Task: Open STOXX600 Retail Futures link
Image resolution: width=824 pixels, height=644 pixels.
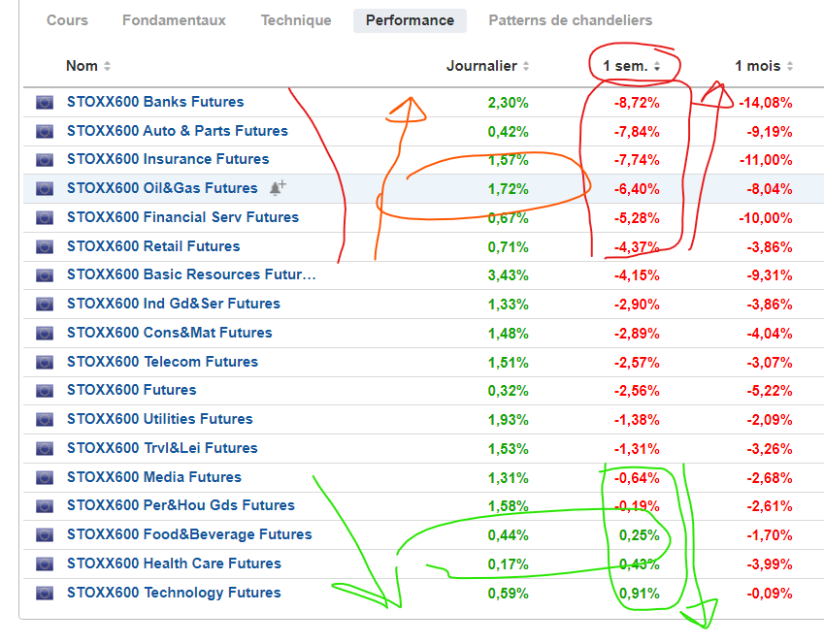Action: tap(153, 246)
